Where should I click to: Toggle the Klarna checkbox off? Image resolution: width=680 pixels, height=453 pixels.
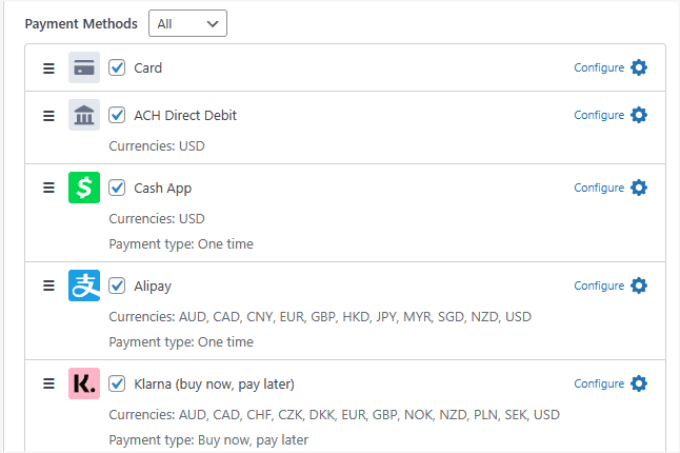(117, 384)
